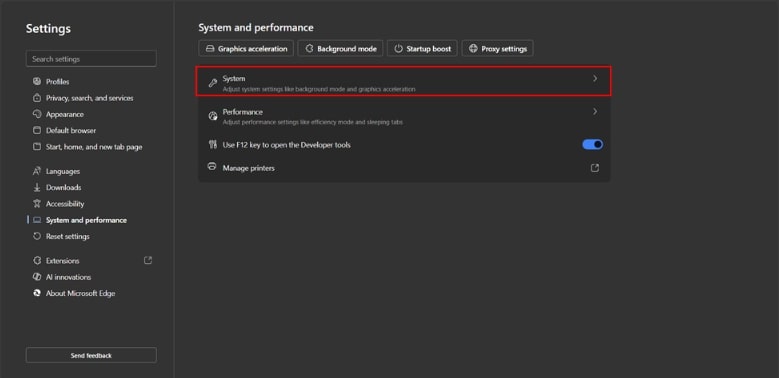Click the 'Settings' sidebar title
The image size is (781, 378).
[x=48, y=28]
